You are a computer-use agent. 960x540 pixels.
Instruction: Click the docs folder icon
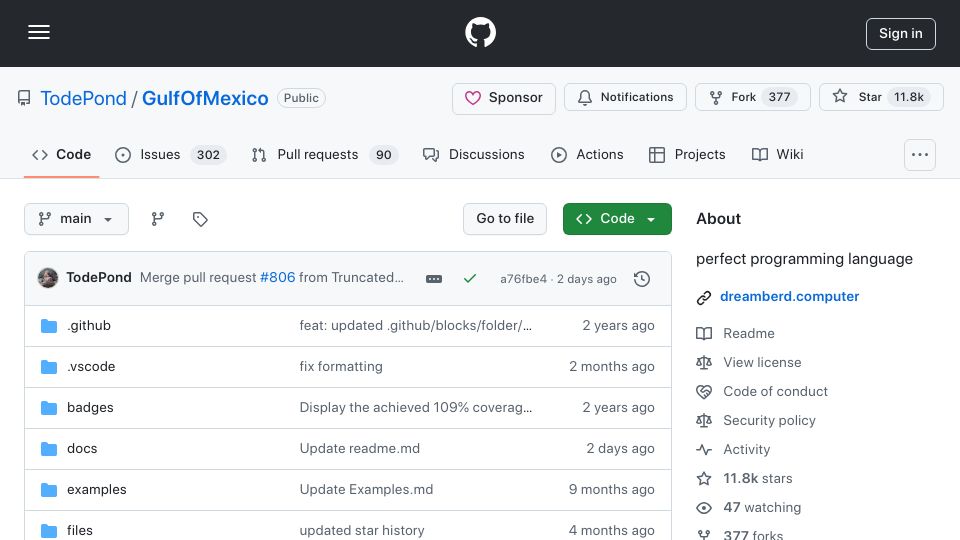(x=49, y=449)
